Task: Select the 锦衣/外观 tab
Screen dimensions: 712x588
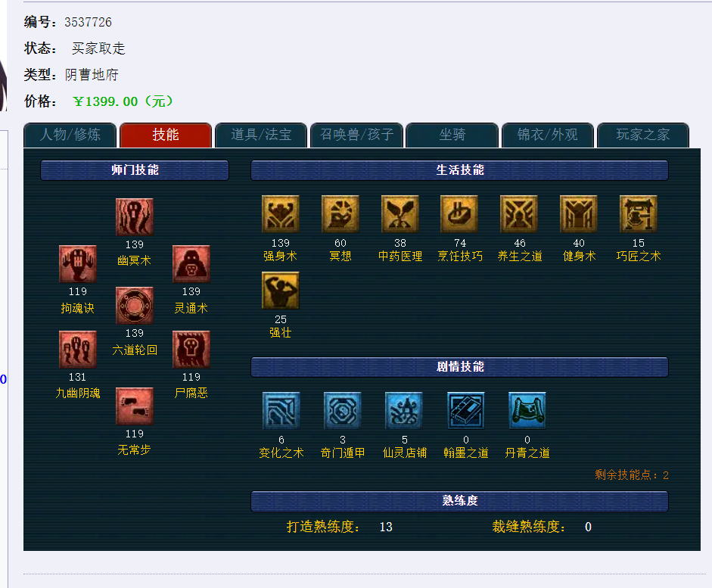Action: point(548,135)
